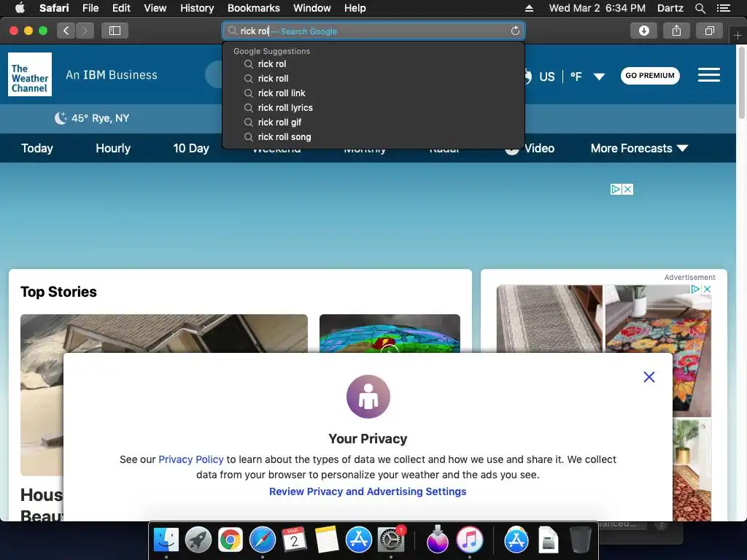Open the Help menu
Screen dimensions: 747x560
click(355, 8)
